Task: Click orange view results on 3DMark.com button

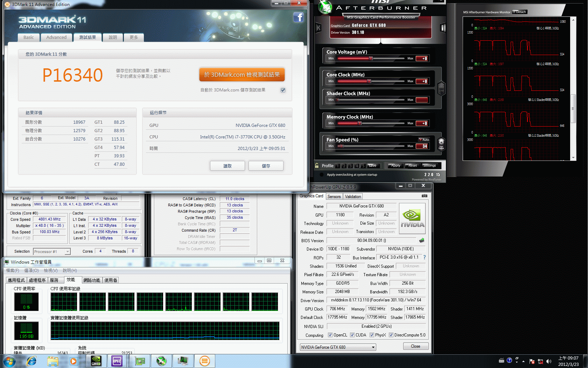Action: coord(242,75)
